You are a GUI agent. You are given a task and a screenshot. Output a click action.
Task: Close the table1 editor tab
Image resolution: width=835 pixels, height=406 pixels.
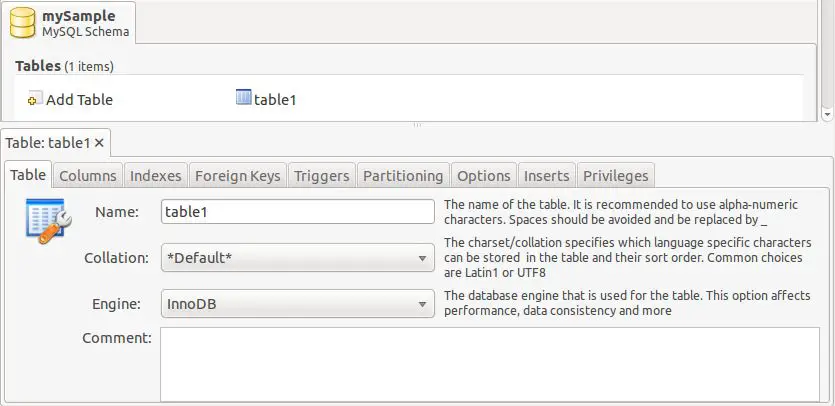point(100,143)
